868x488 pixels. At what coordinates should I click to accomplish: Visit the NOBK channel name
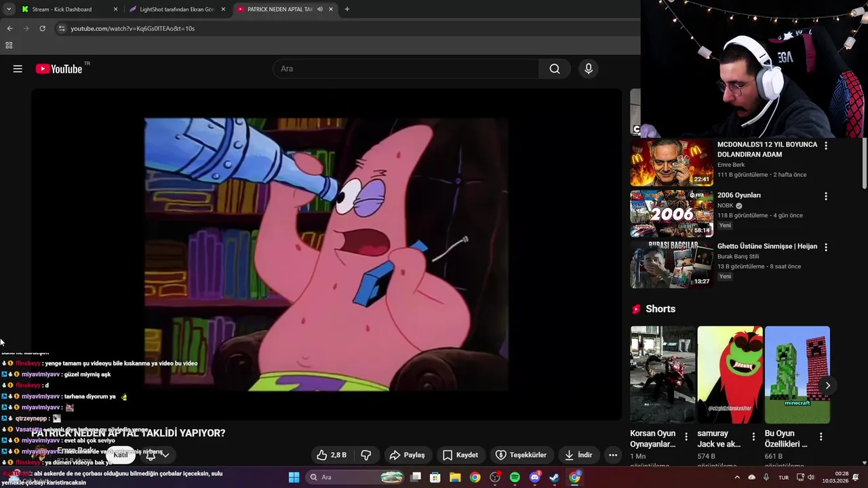tap(726, 205)
